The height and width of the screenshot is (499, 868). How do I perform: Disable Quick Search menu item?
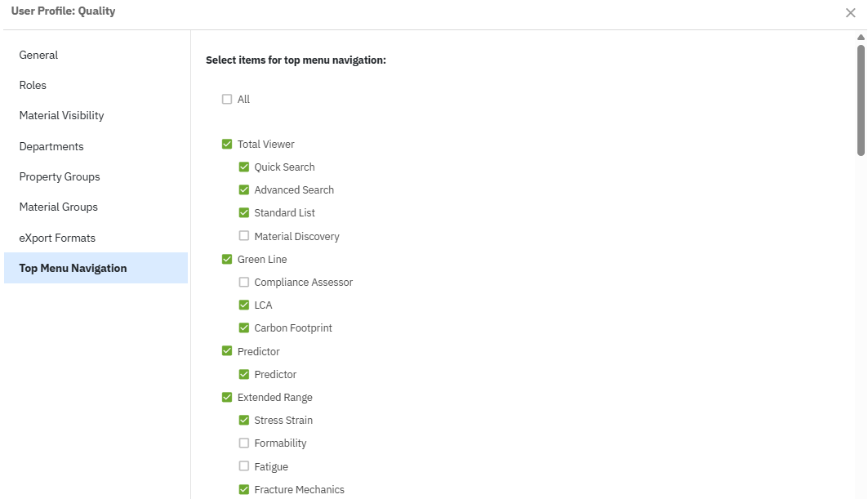tap(244, 167)
